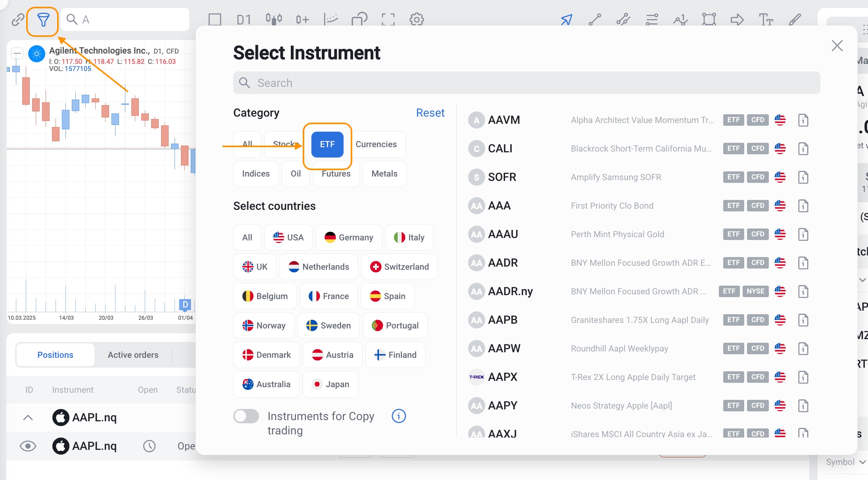Toggle fullscreen chart mode icon
The height and width of the screenshot is (480, 868).
[x=388, y=19]
